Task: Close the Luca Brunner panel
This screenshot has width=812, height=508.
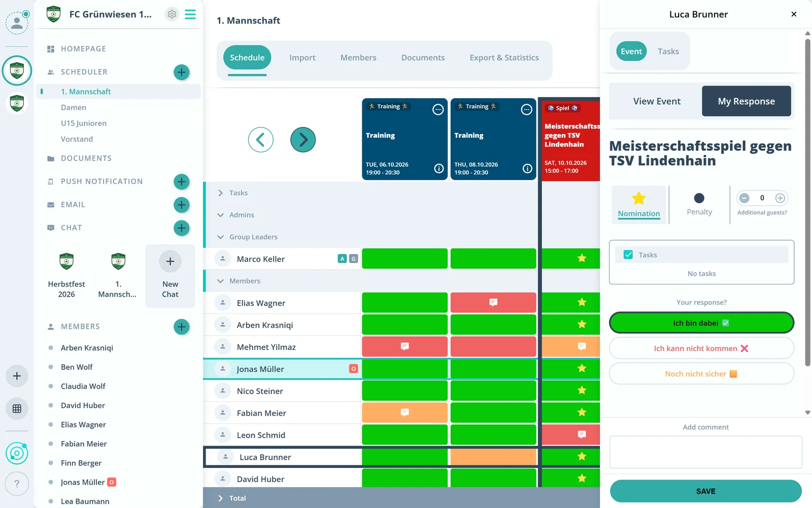Action: [794, 14]
